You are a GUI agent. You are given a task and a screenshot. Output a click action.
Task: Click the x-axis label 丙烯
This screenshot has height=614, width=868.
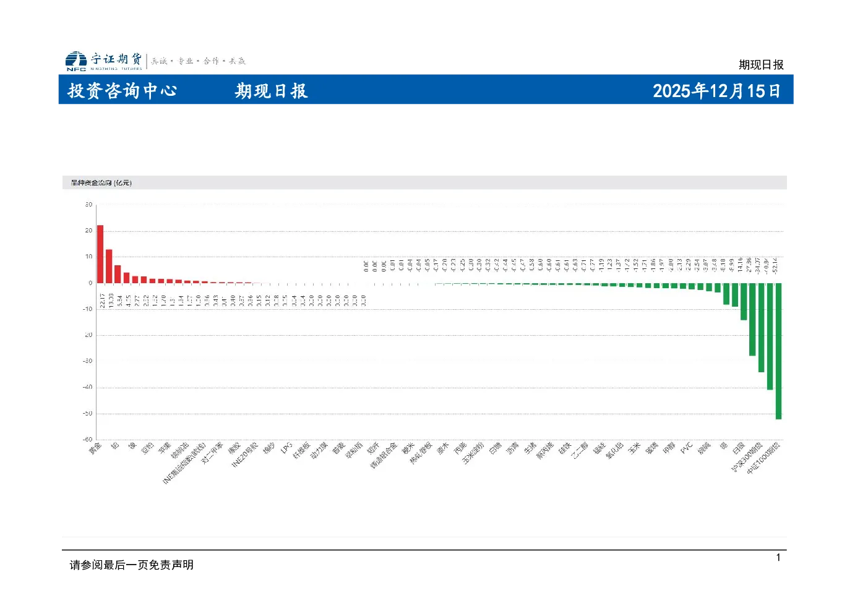pos(460,448)
